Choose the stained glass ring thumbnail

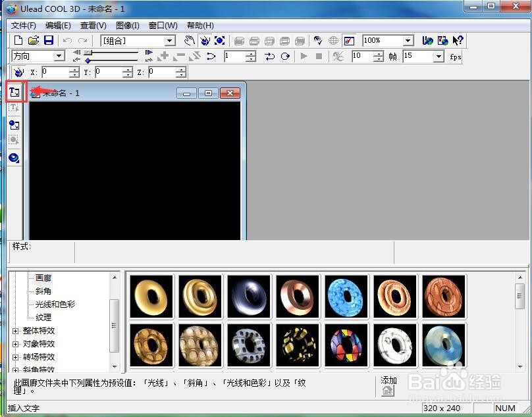point(346,345)
